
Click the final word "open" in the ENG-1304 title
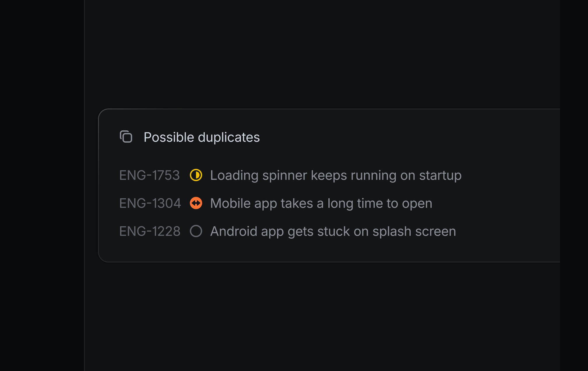[x=417, y=203]
